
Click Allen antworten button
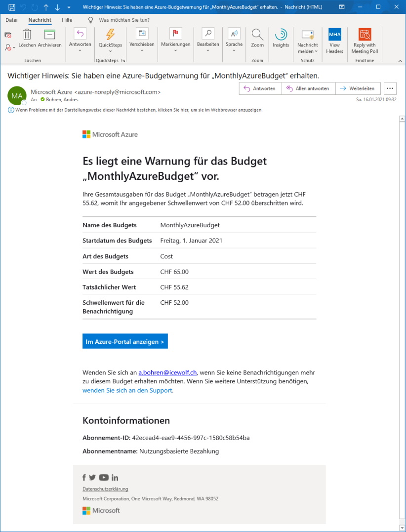308,88
